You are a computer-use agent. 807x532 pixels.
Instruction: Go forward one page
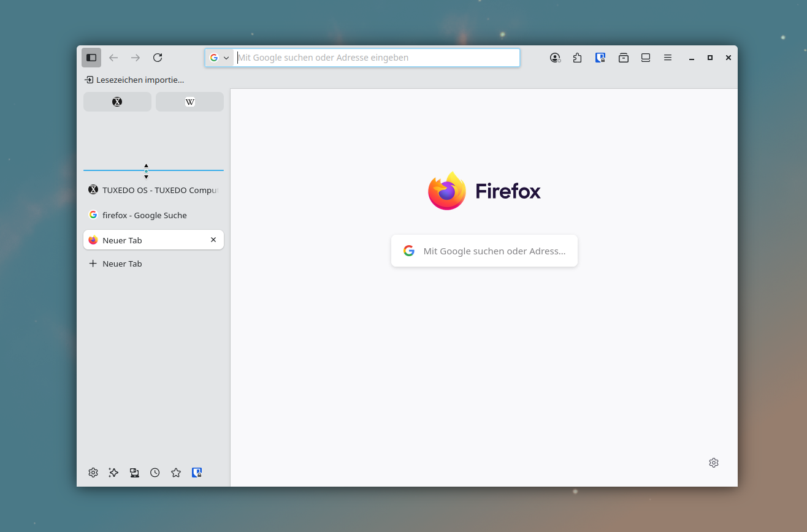(136, 58)
